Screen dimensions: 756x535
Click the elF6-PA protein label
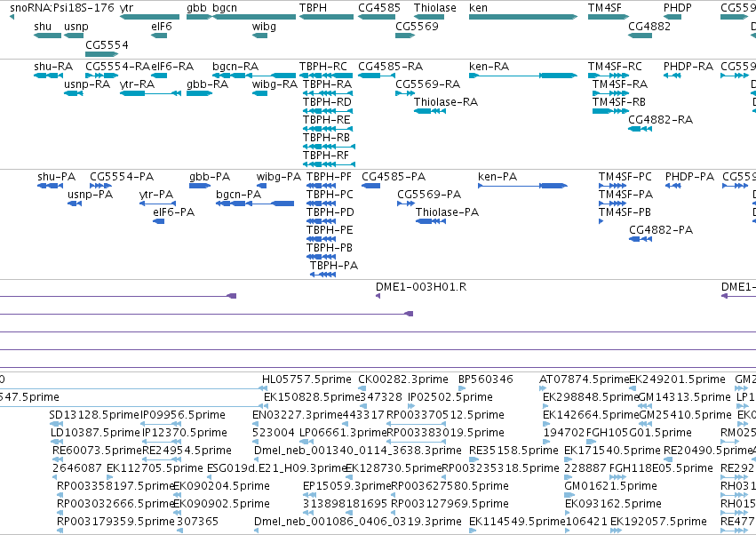tap(173, 212)
